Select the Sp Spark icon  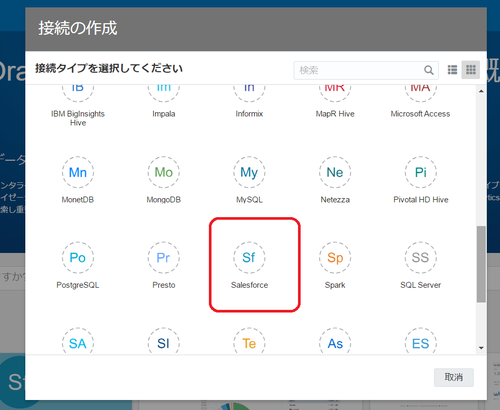point(335,258)
